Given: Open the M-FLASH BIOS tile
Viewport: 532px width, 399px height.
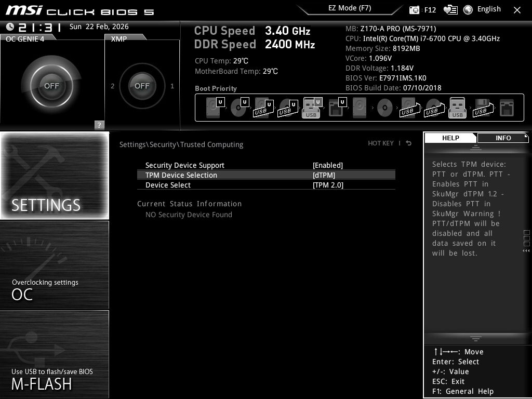Looking at the screenshot, I should [55, 354].
